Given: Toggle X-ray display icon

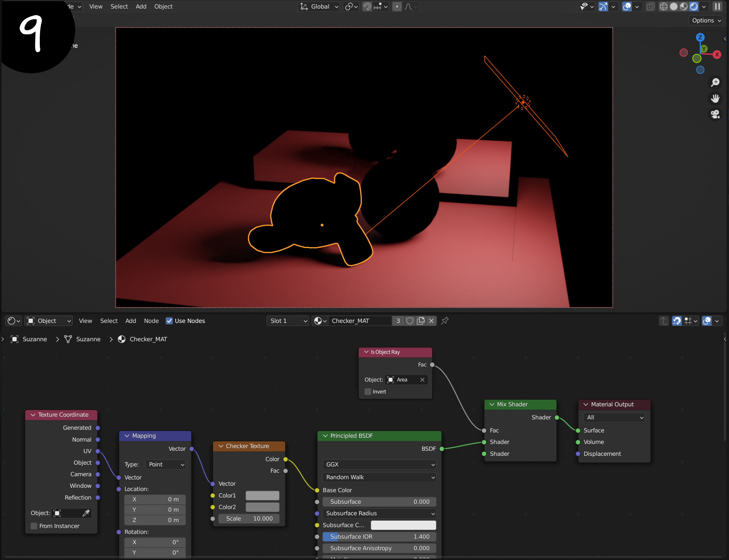Looking at the screenshot, I should (650, 7).
